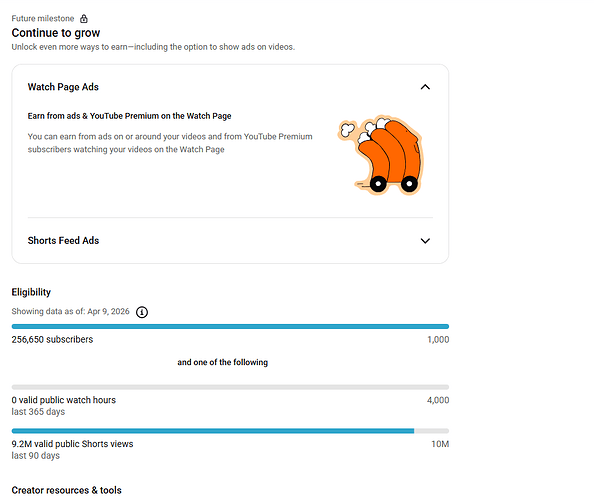Click the 9.2M valid public Shorts views text
This screenshot has height=500, width=594.
click(72, 444)
